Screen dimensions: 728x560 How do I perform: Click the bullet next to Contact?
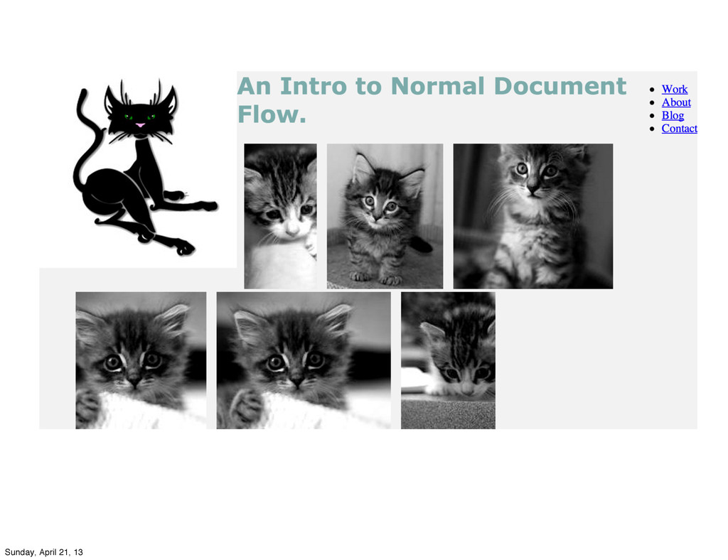point(652,129)
